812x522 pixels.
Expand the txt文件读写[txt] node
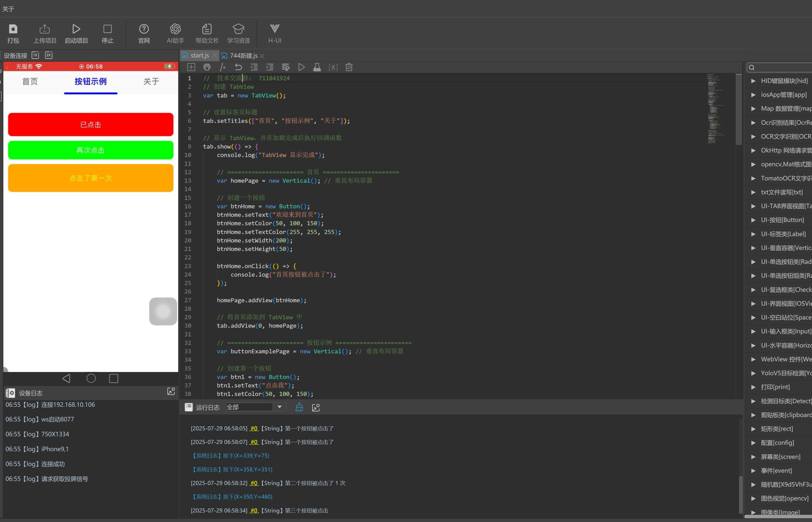[x=753, y=192]
